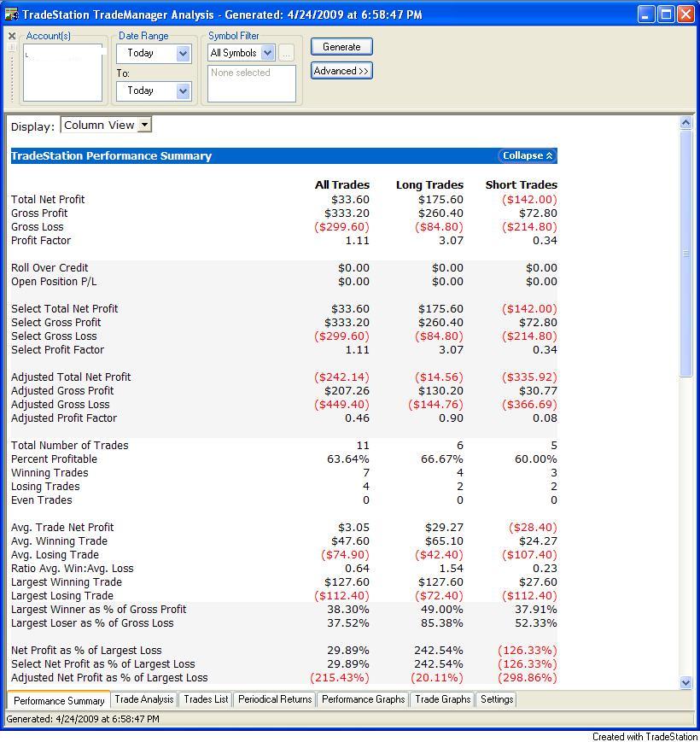Click the $333.20 Gross Profit value for All Trades

coord(347,213)
